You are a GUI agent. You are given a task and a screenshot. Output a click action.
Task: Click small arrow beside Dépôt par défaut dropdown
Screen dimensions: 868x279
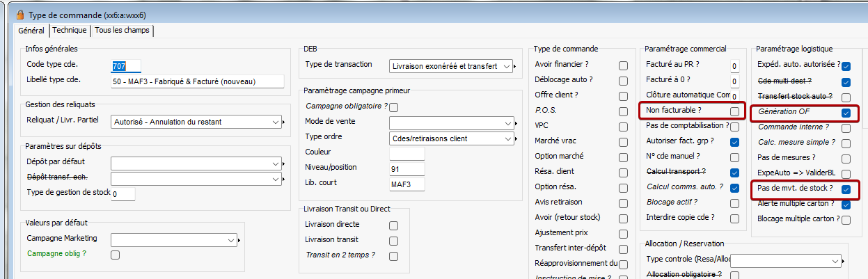[x=285, y=164]
